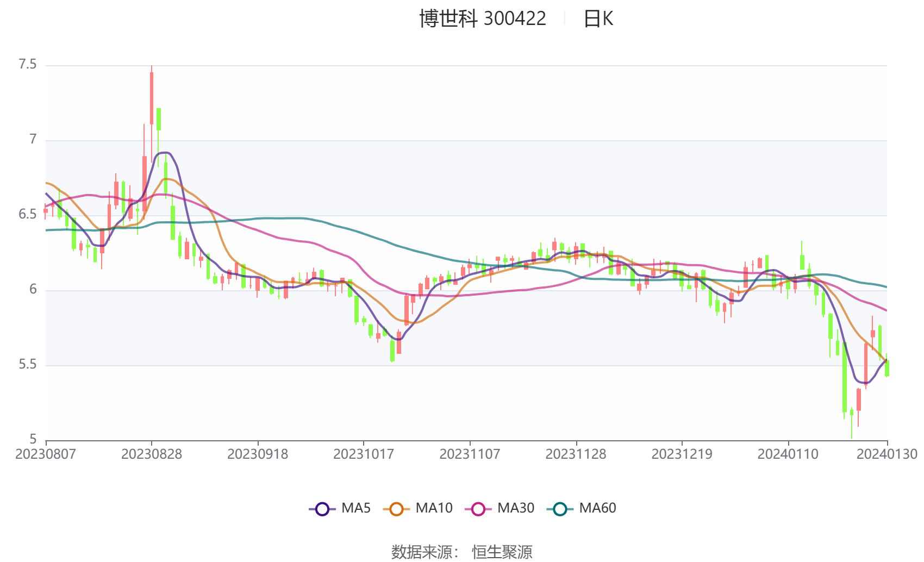Click the tallest red candlestick near 20230828

152,98
